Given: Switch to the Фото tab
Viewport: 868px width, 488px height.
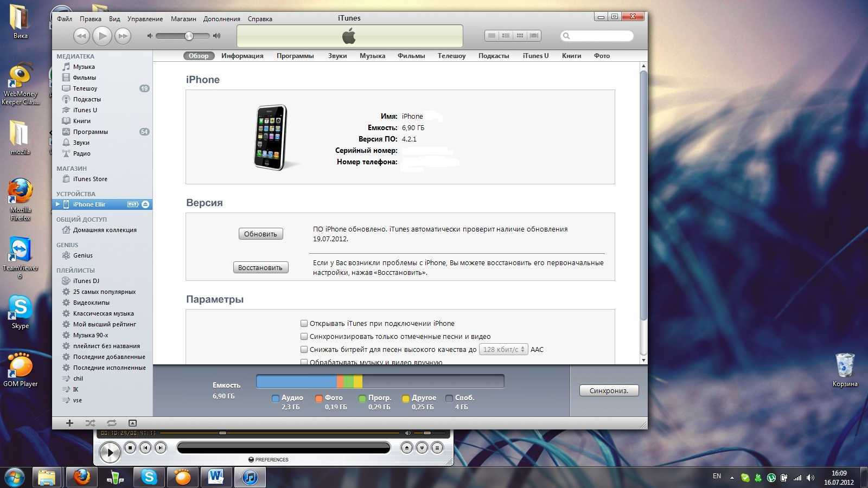Looking at the screenshot, I should 602,56.
